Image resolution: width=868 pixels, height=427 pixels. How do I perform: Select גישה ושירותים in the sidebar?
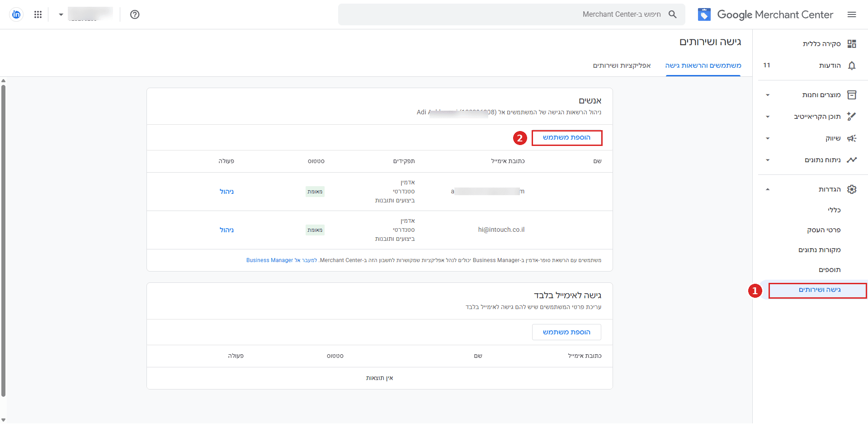pyautogui.click(x=817, y=290)
